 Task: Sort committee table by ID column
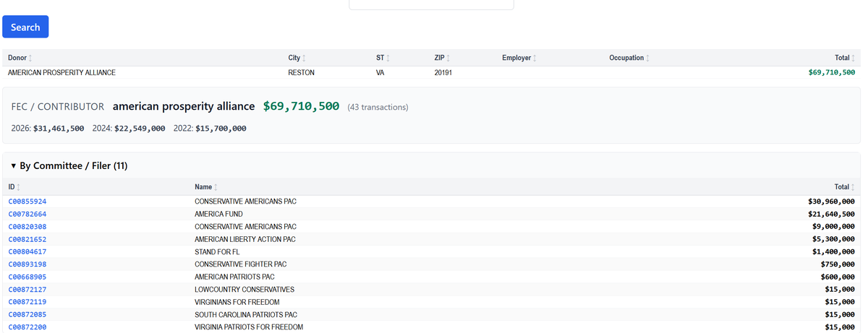click(14, 187)
